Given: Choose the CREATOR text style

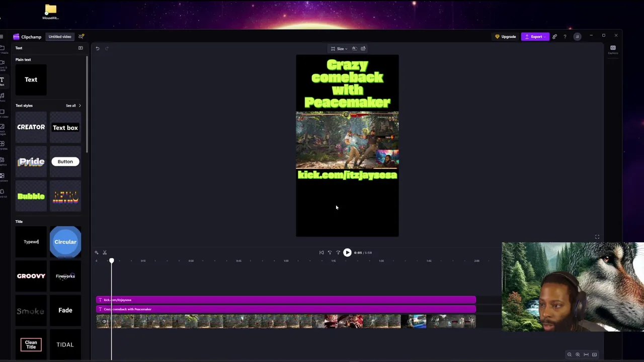Looking at the screenshot, I should (31, 127).
